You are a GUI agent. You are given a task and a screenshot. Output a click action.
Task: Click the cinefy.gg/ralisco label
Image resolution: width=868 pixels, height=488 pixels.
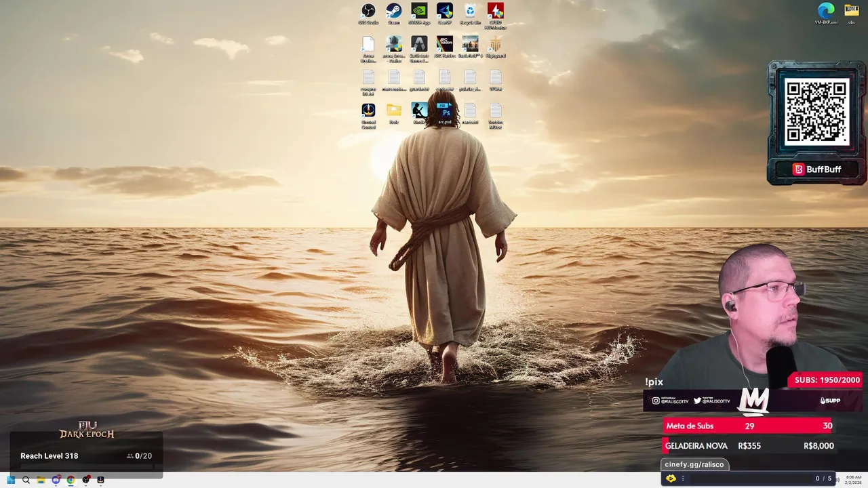(x=694, y=464)
